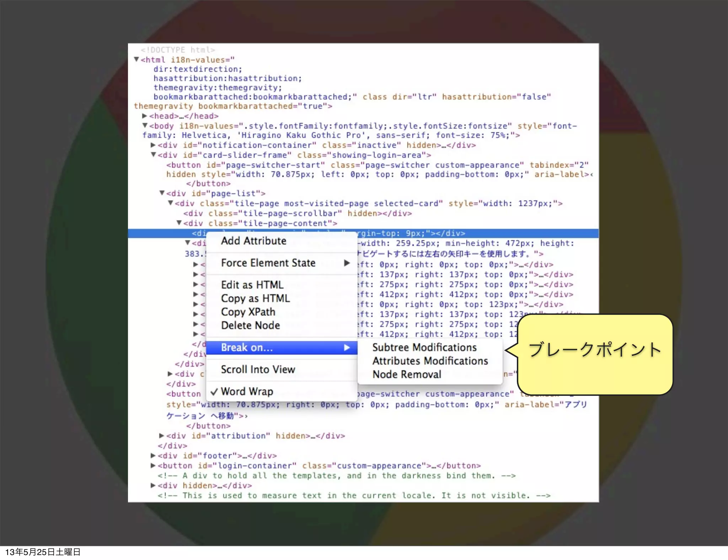Image resolution: width=728 pixels, height=560 pixels.
Task: Collapse the html root element triangle
Action: click(x=136, y=59)
